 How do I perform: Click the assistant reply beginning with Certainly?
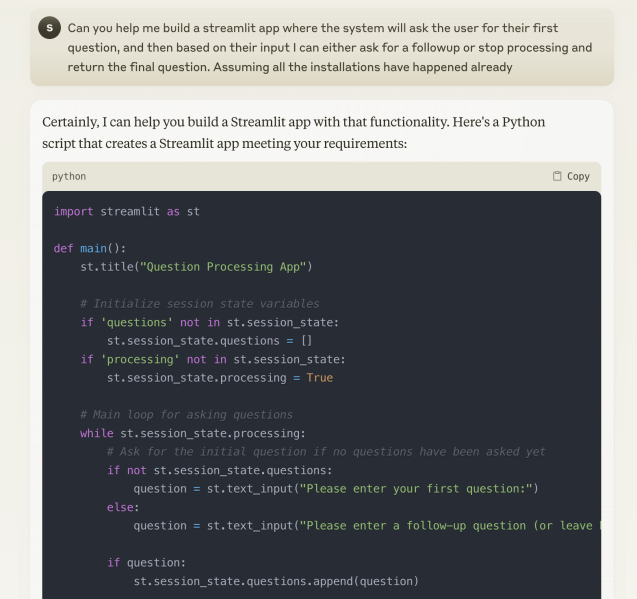pyautogui.click(x=293, y=132)
